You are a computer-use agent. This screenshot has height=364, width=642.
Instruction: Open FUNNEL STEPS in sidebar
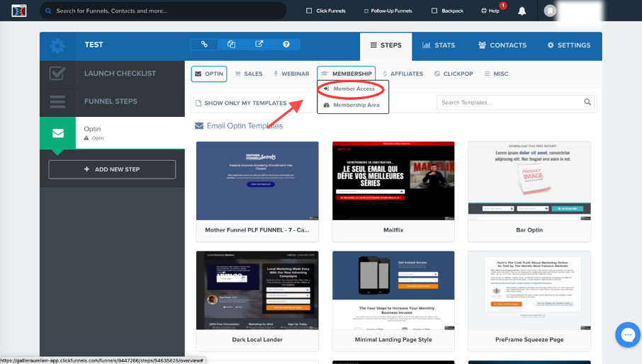[111, 101]
